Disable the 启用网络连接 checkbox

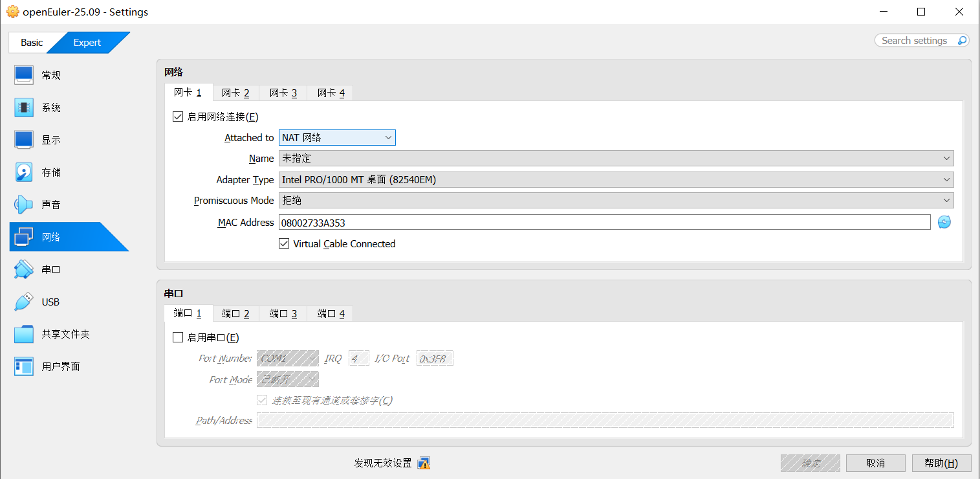click(x=178, y=117)
